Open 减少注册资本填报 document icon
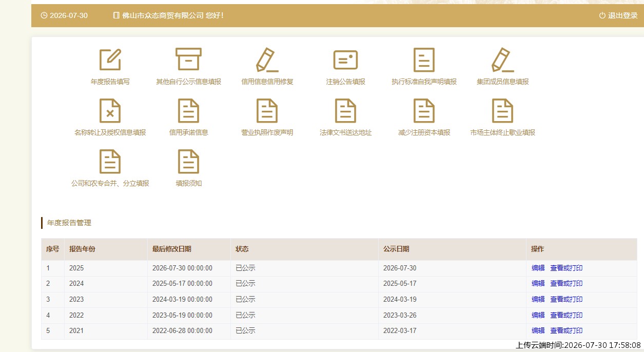The width and height of the screenshot is (644, 352). point(424,110)
